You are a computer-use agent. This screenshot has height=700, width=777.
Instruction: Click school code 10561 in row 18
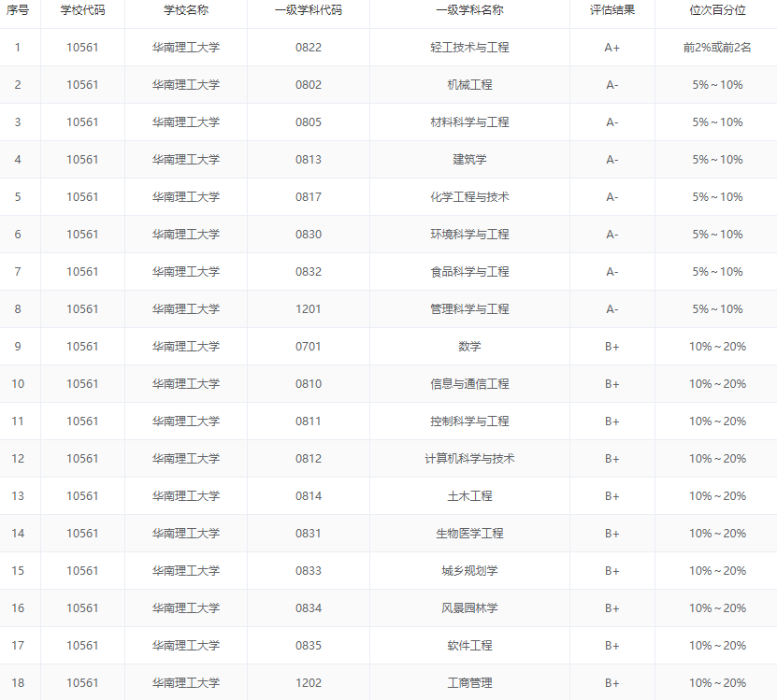(82, 683)
